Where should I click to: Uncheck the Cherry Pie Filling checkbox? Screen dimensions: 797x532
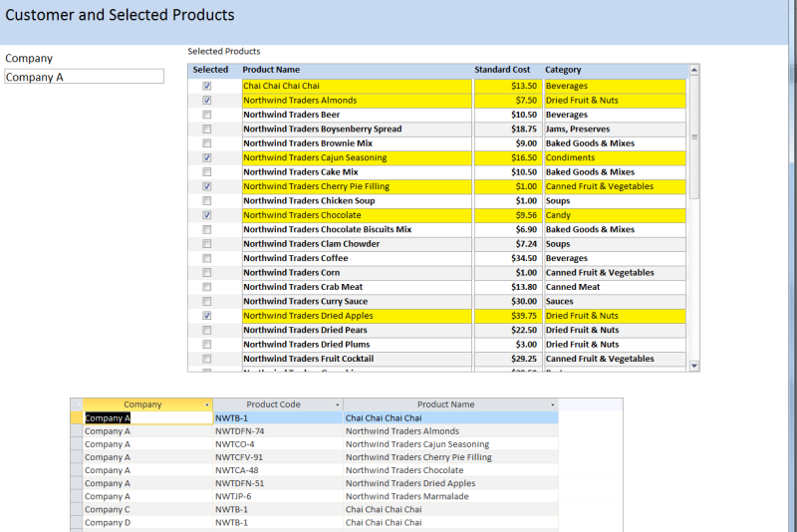pos(207,186)
